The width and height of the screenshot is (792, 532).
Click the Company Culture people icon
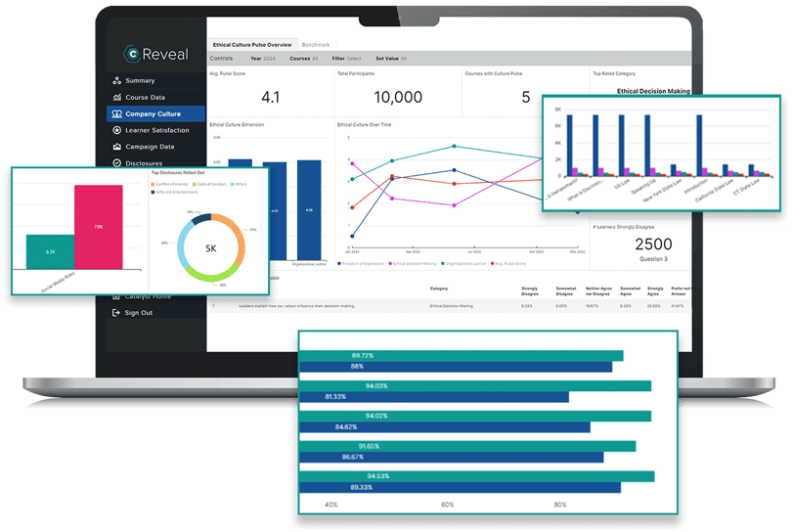pos(117,114)
